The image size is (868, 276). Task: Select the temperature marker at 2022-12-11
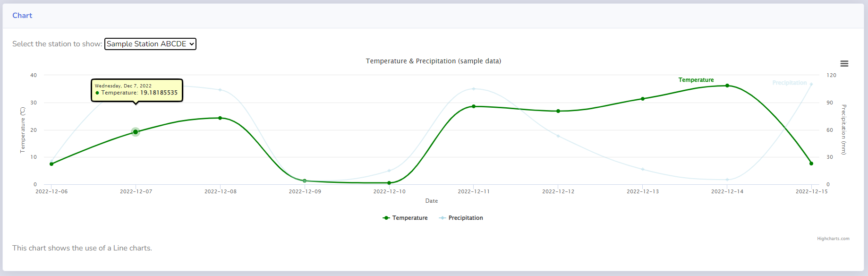[x=474, y=106]
